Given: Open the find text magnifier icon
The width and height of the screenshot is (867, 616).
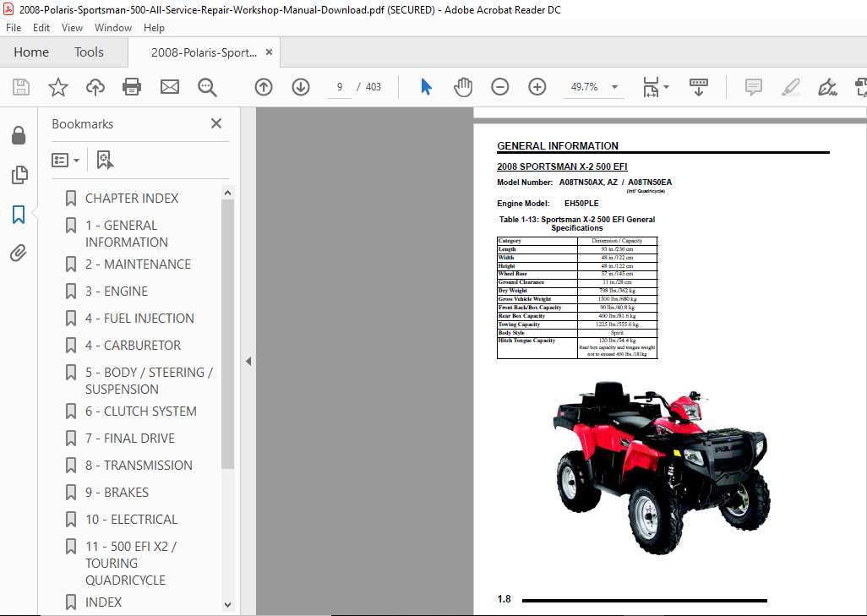Looking at the screenshot, I should tap(207, 87).
